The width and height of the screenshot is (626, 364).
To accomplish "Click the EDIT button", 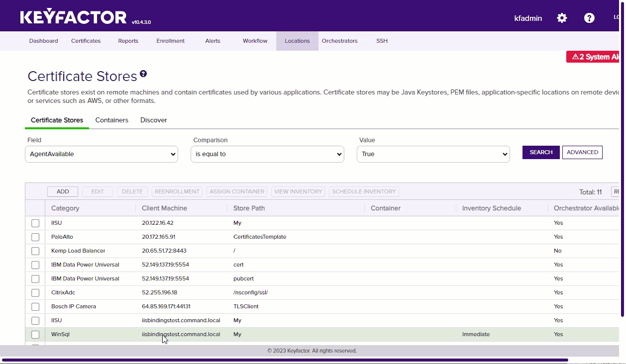I will pyautogui.click(x=98, y=191).
